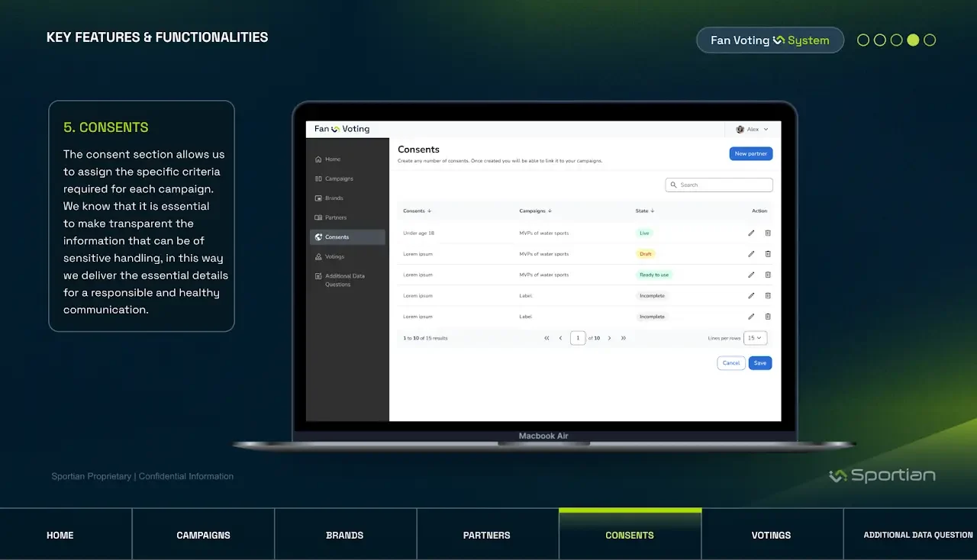Go to the last page of results

624,338
